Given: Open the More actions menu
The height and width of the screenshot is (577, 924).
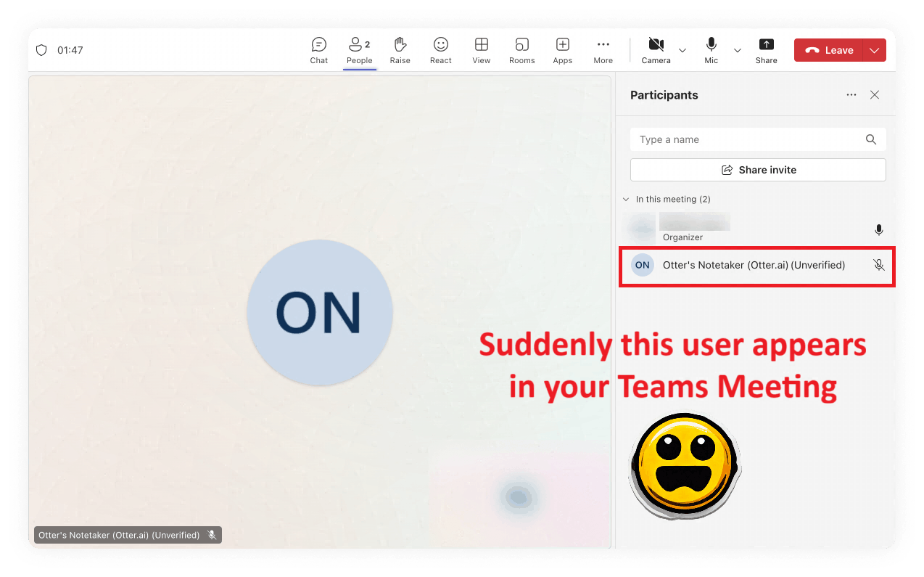Looking at the screenshot, I should pos(603,50).
